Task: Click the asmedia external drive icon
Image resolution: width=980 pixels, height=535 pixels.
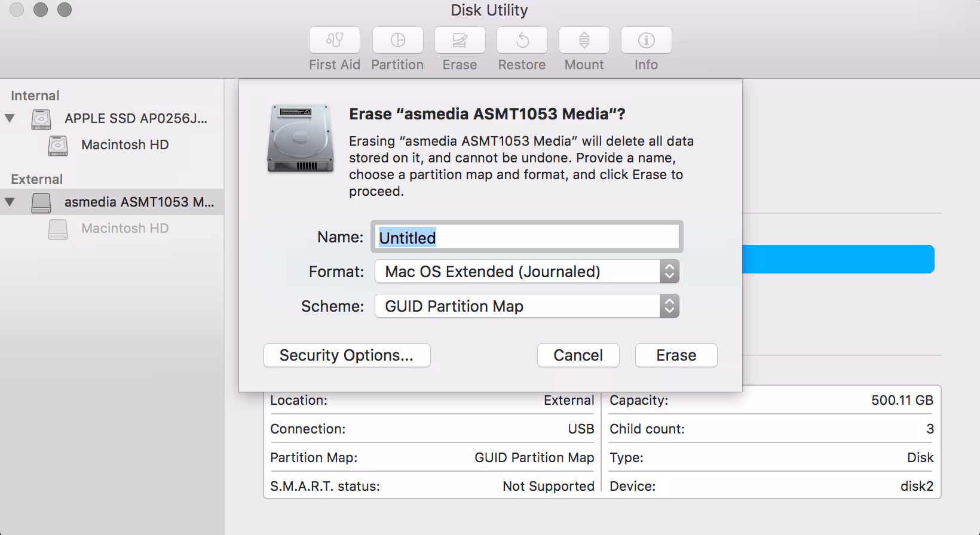Action: click(41, 202)
